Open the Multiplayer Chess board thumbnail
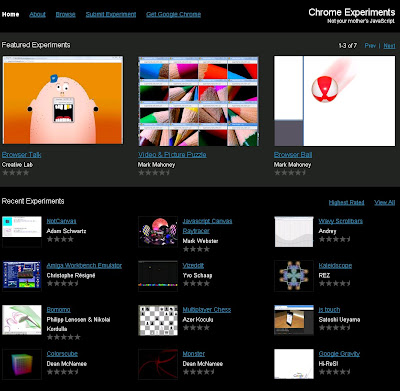 (158, 320)
